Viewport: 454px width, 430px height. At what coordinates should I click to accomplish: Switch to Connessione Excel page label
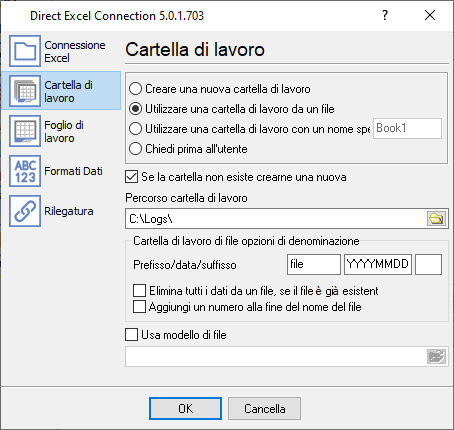pos(75,51)
